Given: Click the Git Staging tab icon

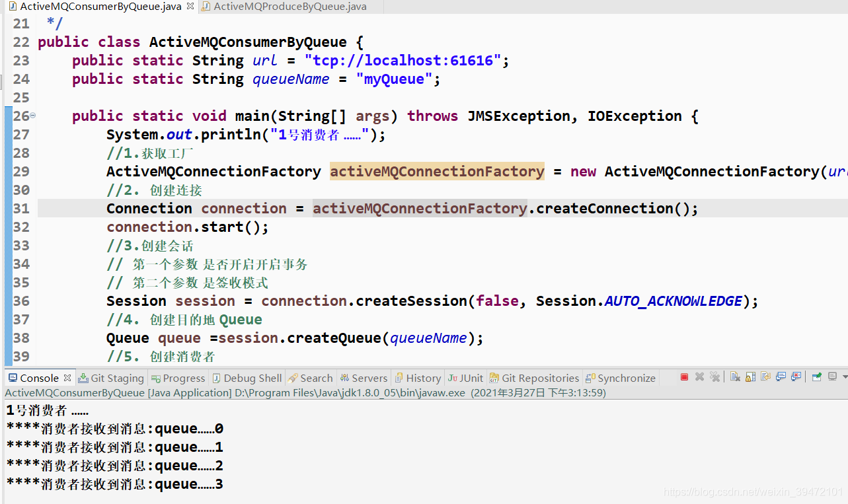Looking at the screenshot, I should tap(83, 378).
